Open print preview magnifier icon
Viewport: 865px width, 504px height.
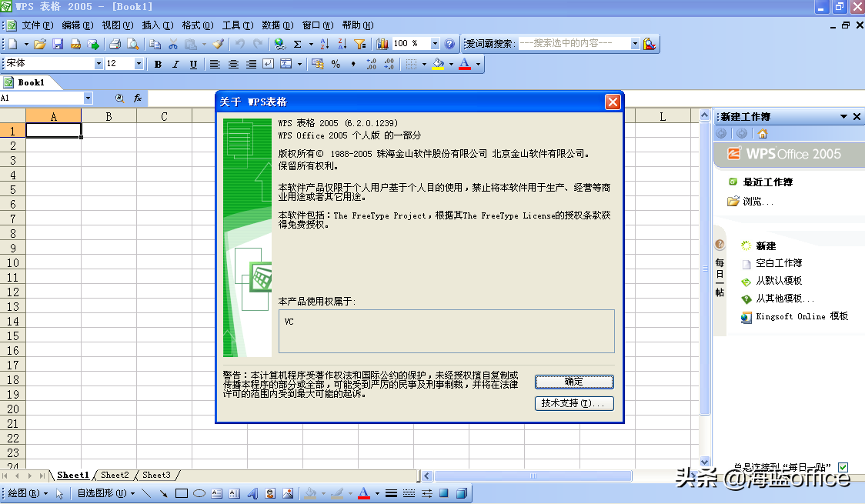(133, 44)
